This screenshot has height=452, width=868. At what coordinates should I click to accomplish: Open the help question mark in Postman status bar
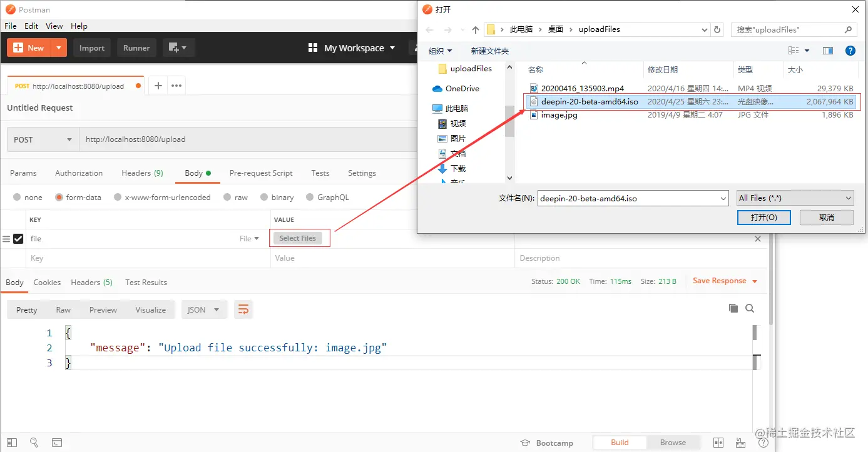[763, 443]
